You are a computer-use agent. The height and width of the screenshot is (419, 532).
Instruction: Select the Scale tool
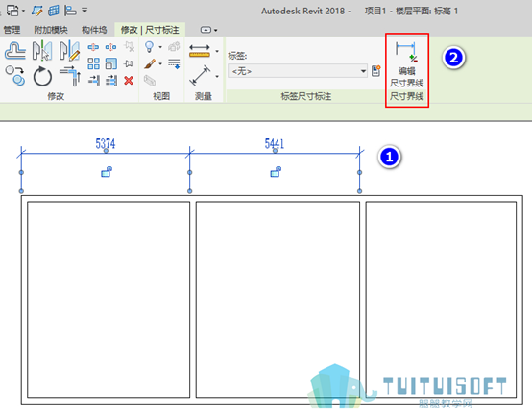tap(111, 63)
